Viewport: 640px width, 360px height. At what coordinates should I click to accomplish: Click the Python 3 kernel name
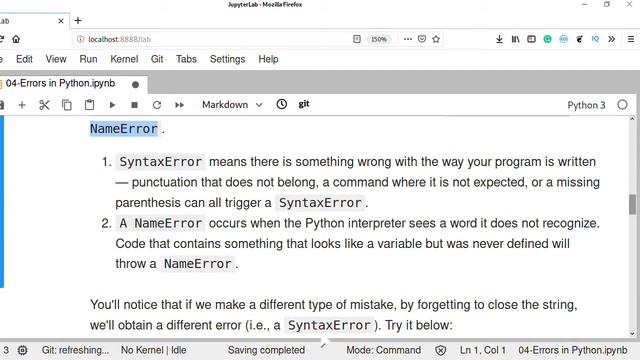(586, 105)
